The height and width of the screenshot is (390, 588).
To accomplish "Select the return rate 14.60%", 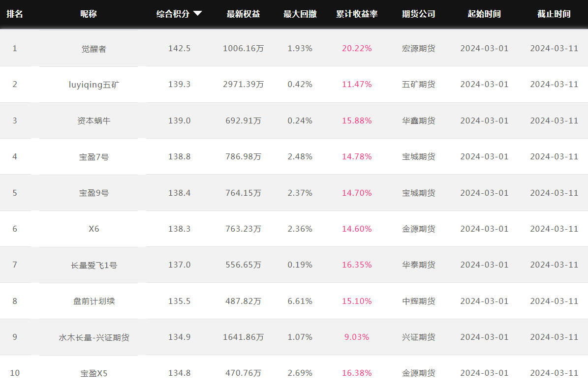I will point(357,229).
